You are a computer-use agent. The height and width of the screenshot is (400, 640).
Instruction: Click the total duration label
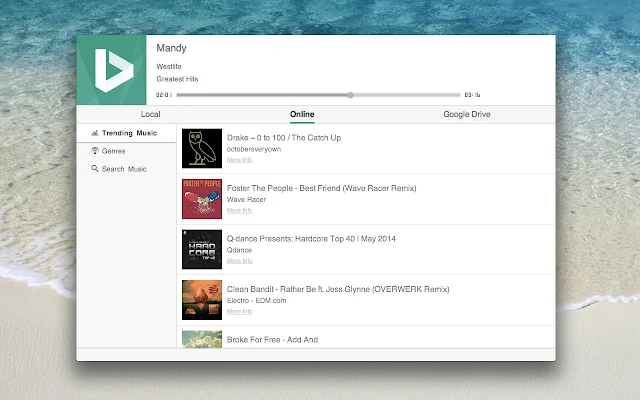point(472,95)
